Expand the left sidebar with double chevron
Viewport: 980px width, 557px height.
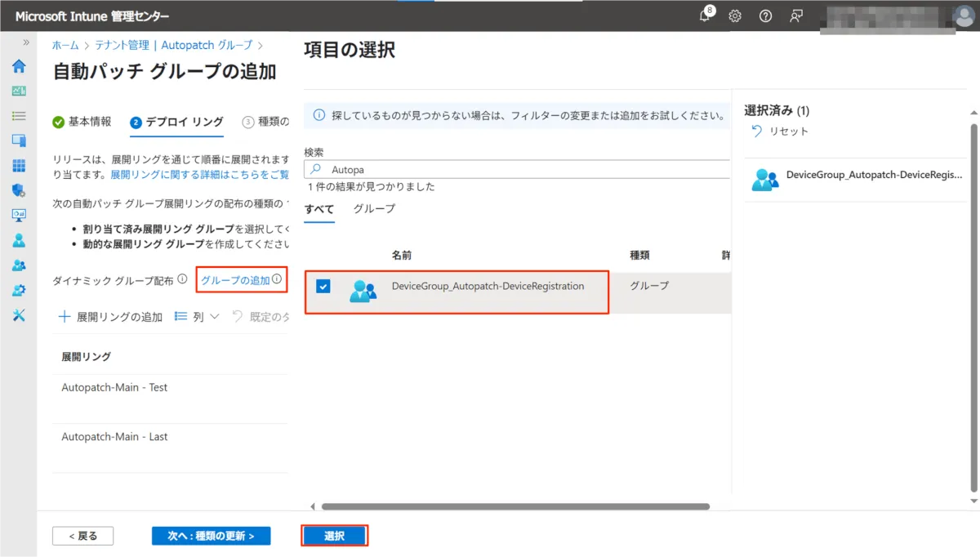coord(26,42)
